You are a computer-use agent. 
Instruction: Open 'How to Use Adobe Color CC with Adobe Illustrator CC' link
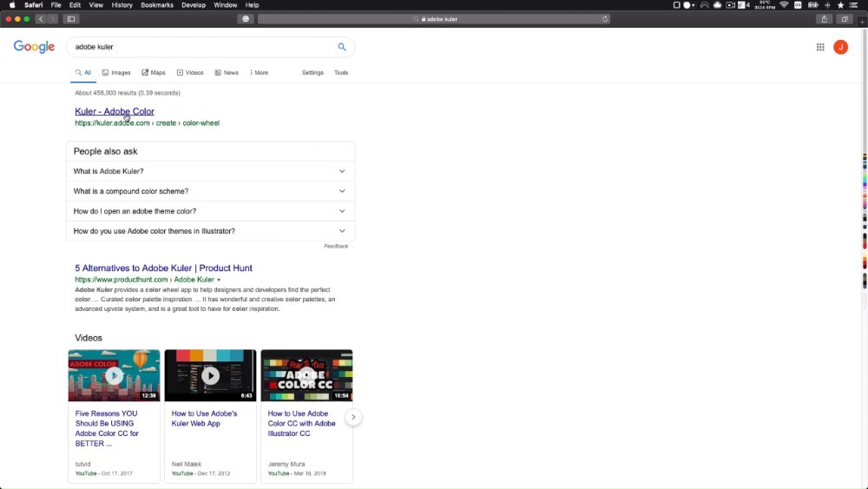tap(302, 424)
